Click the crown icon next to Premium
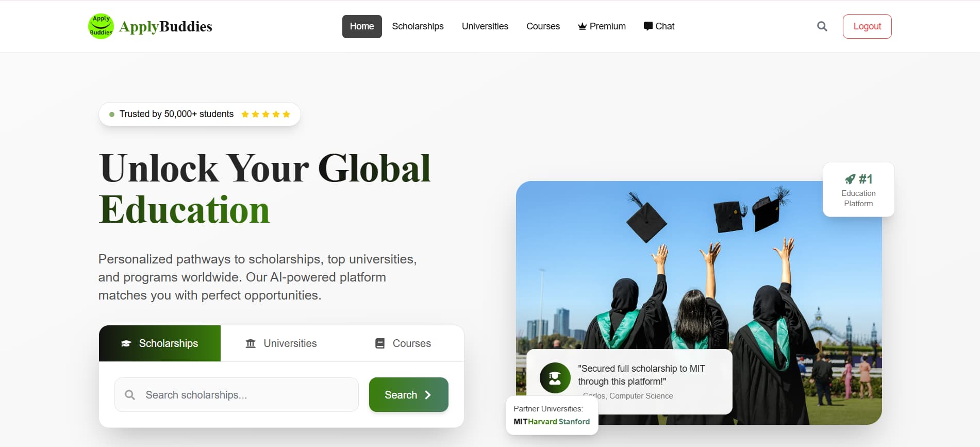 point(582,26)
